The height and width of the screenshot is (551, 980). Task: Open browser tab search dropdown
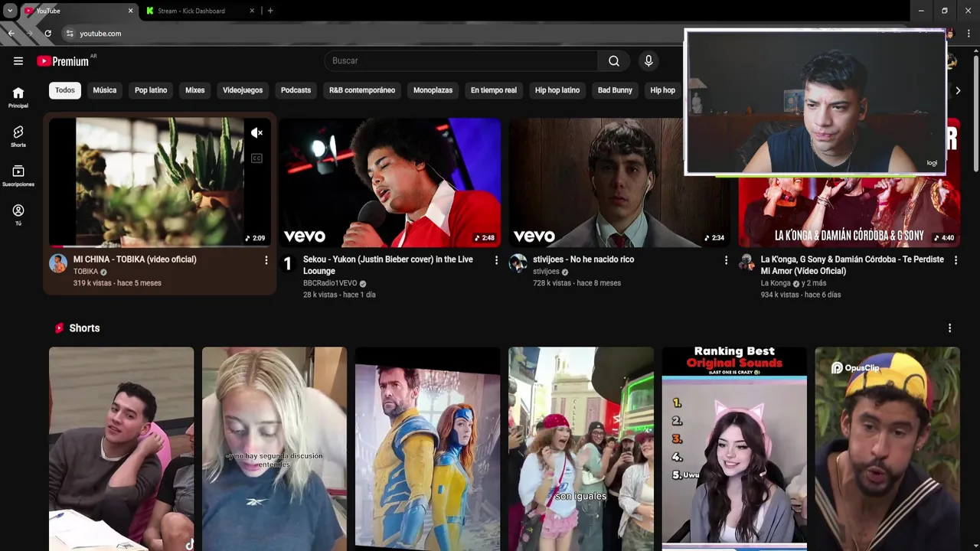click(10, 11)
